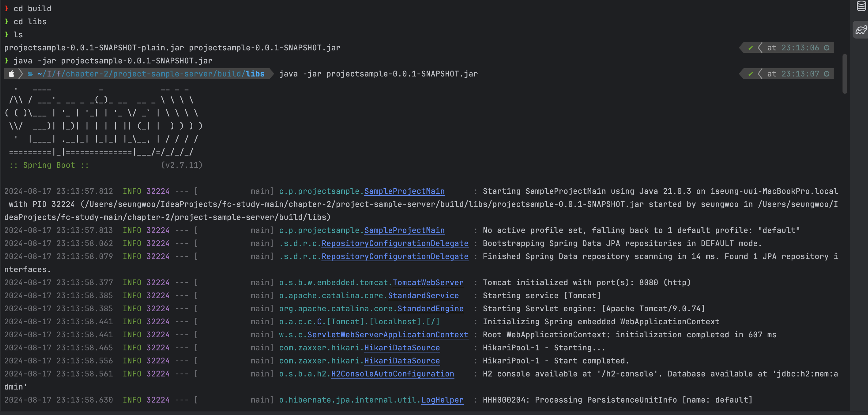
Task: Open the Gradle elephant tool window
Action: coord(861,30)
